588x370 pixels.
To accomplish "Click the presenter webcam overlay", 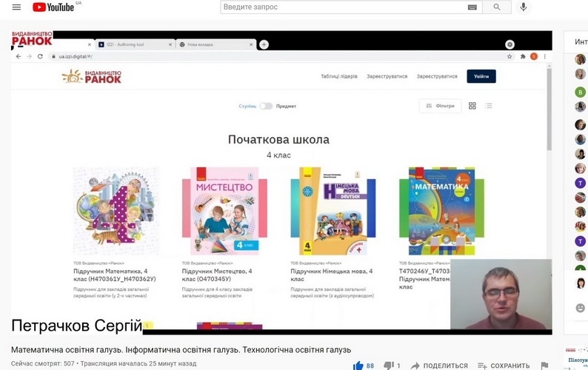I will [501, 295].
